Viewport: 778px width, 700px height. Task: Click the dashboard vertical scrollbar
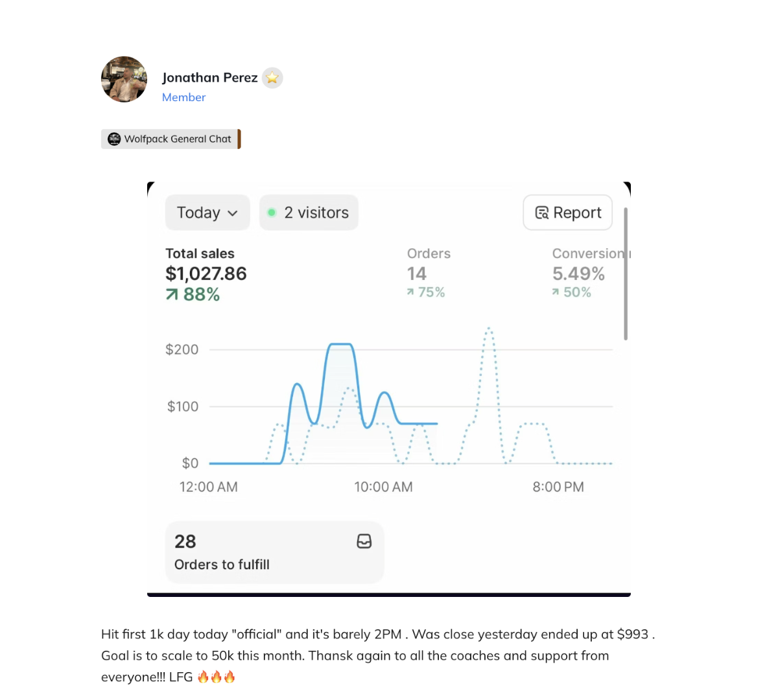coord(626,274)
